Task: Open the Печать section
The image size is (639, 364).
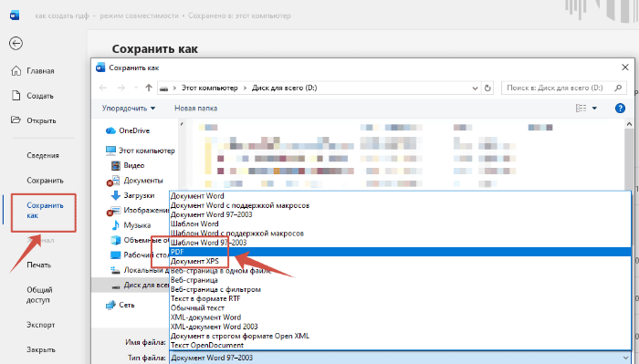Action: tap(38, 265)
